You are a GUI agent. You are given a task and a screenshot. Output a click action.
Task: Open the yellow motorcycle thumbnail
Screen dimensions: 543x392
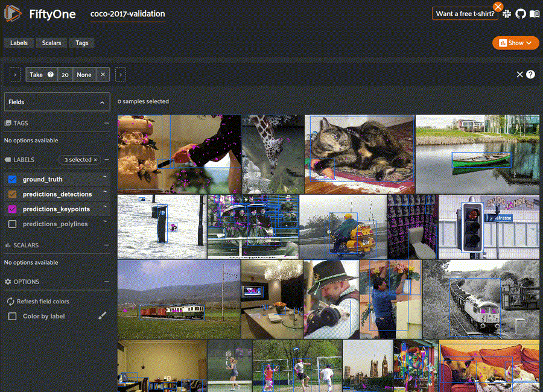click(343, 227)
